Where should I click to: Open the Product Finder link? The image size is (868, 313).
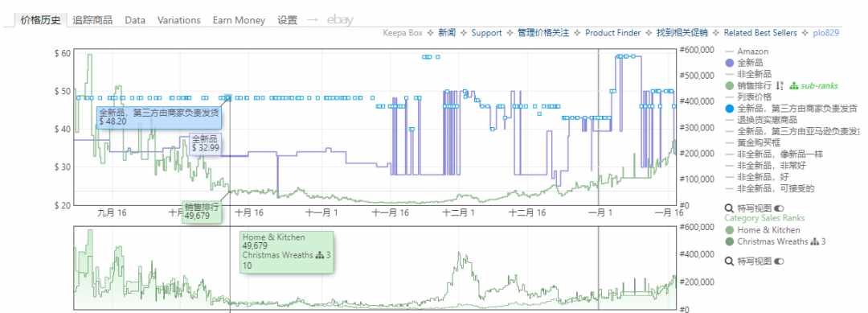point(612,33)
